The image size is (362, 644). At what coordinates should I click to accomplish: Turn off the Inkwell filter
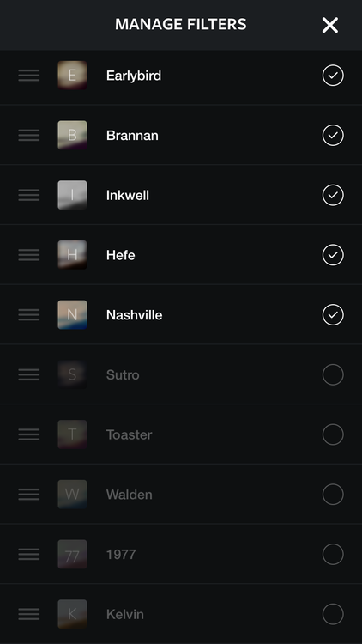pos(333,195)
